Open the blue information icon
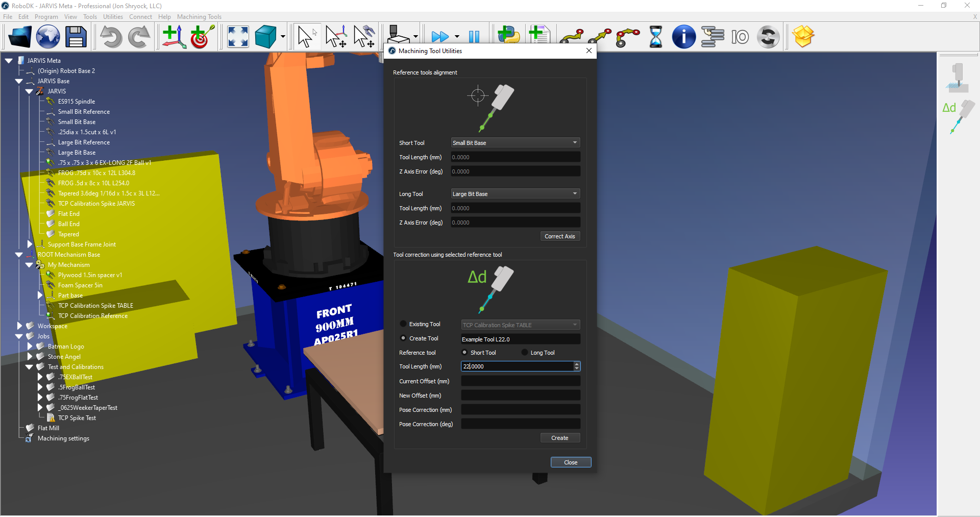The height and width of the screenshot is (517, 980). point(683,37)
